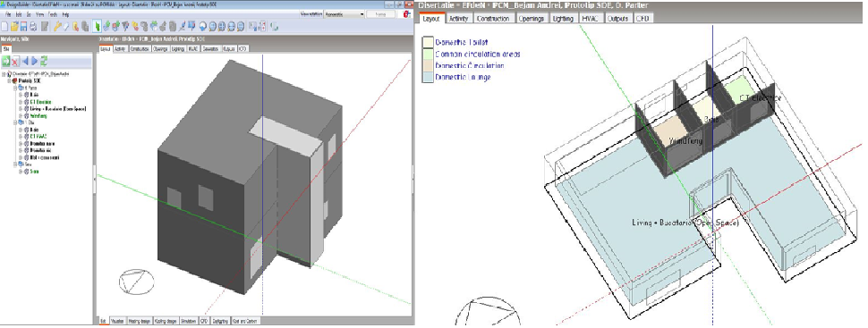The height and width of the screenshot is (328, 868).
Task: Click the Domestic Circulation legend label
Action: 470,65
